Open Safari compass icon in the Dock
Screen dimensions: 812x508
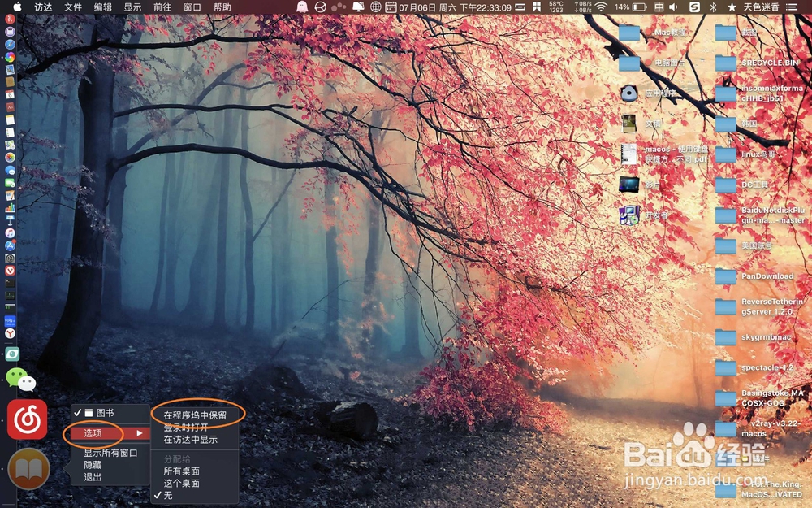tap(10, 45)
